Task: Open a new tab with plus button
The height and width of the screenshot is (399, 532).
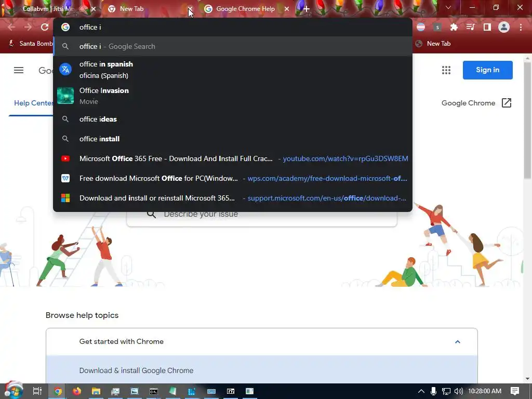Action: (307, 9)
